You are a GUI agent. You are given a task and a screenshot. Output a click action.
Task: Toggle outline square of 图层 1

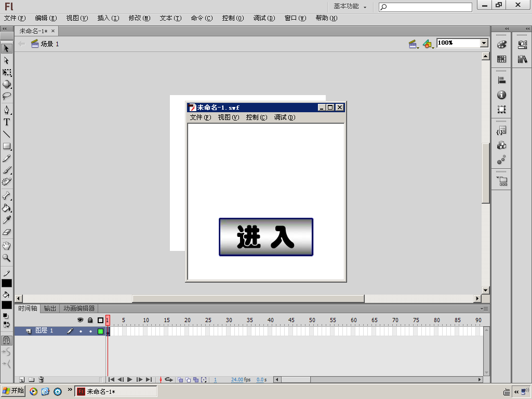(x=100, y=331)
